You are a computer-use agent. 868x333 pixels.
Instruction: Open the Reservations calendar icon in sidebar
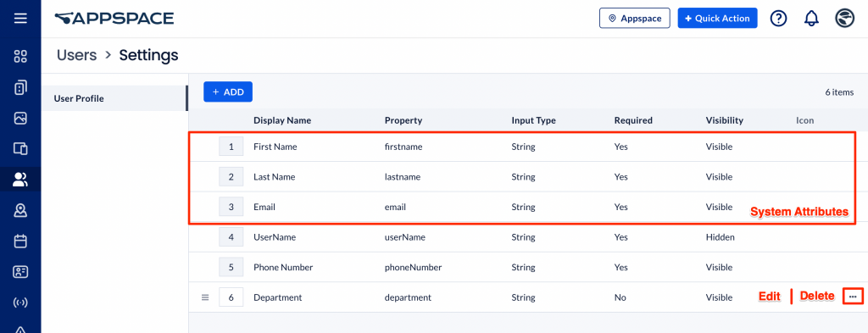click(20, 241)
